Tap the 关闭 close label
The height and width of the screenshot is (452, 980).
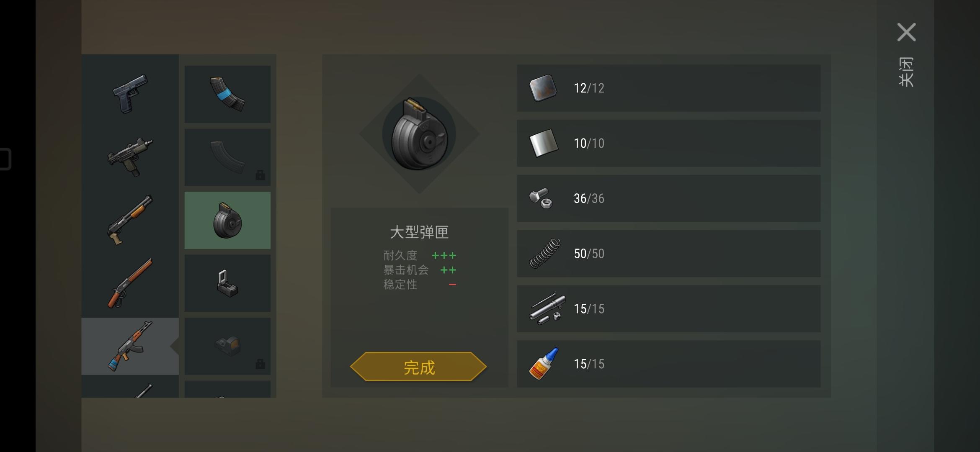906,72
